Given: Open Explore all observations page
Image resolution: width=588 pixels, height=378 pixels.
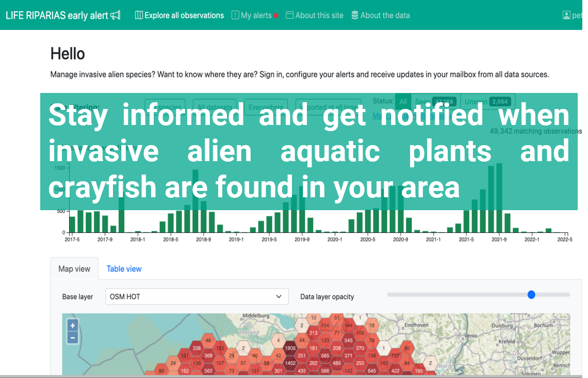Looking at the screenshot, I should (x=179, y=15).
